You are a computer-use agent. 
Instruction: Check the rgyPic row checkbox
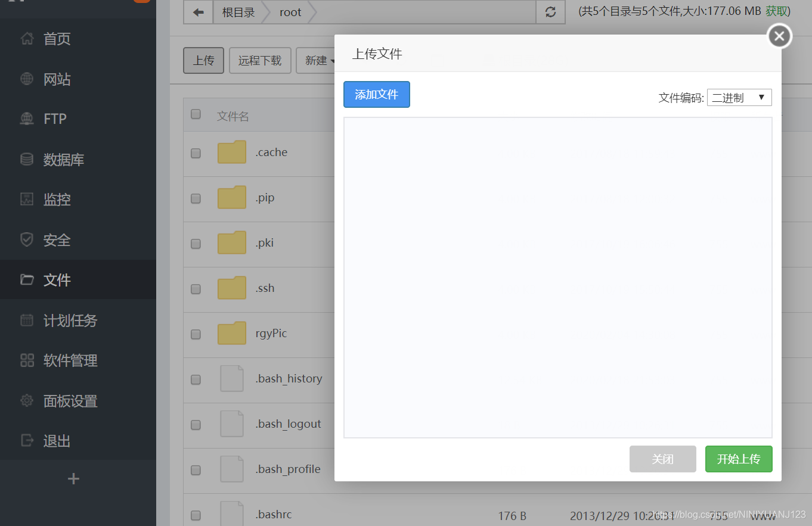tap(196, 334)
